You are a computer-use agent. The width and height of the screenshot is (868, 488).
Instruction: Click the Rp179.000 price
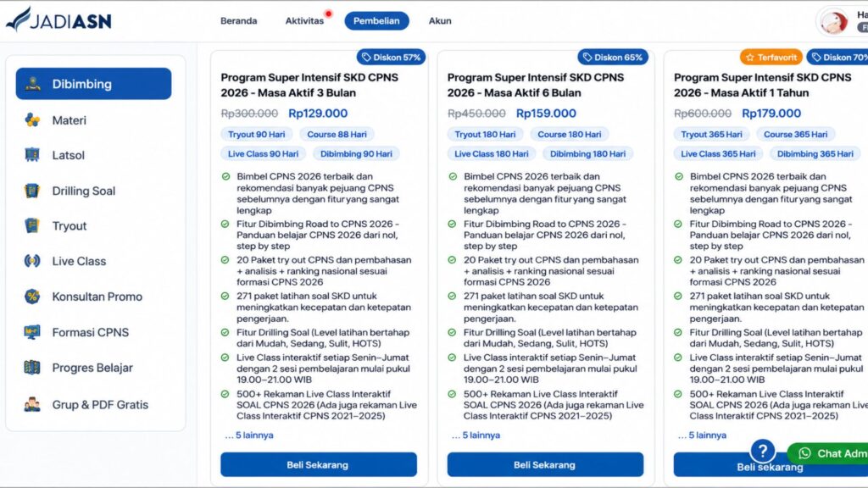tap(771, 114)
